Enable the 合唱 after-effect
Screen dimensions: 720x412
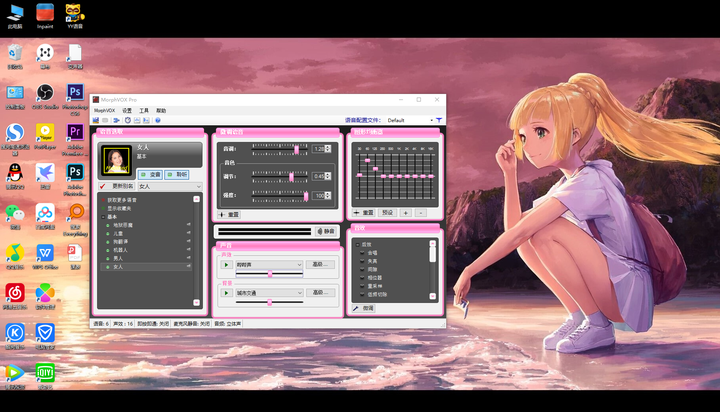(x=362, y=253)
